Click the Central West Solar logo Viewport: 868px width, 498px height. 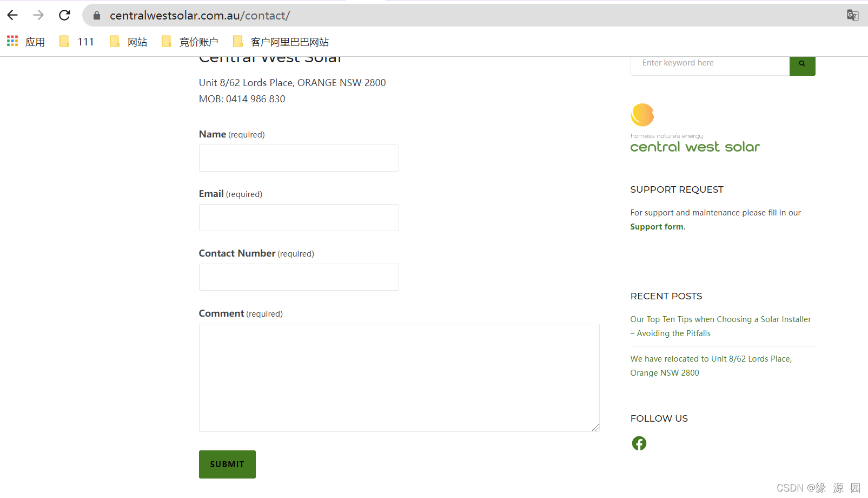tap(695, 128)
